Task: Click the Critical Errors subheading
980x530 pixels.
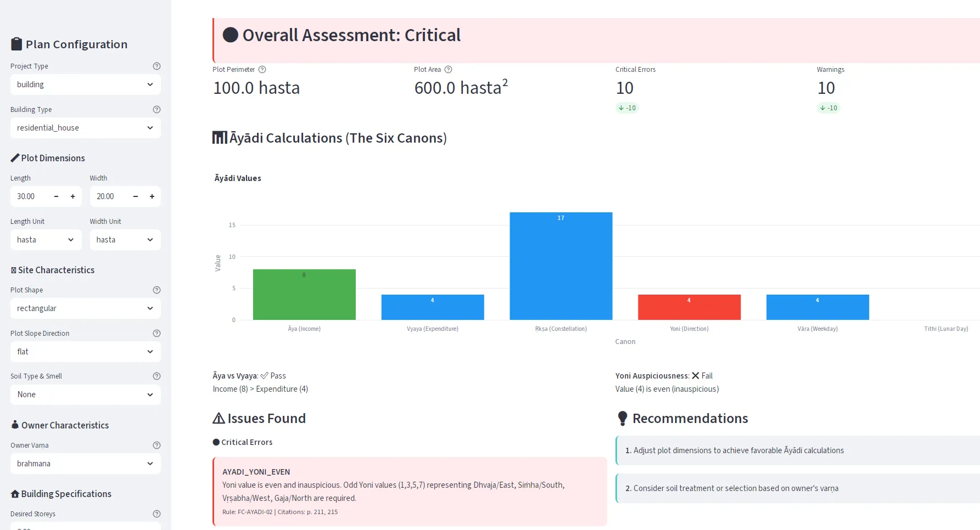Action: point(243,442)
